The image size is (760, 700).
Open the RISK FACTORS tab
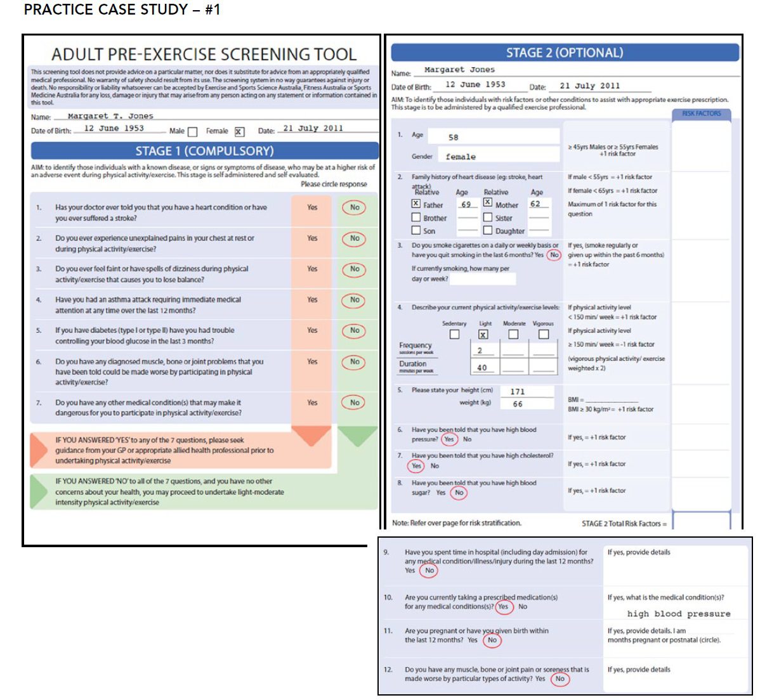pyautogui.click(x=701, y=113)
